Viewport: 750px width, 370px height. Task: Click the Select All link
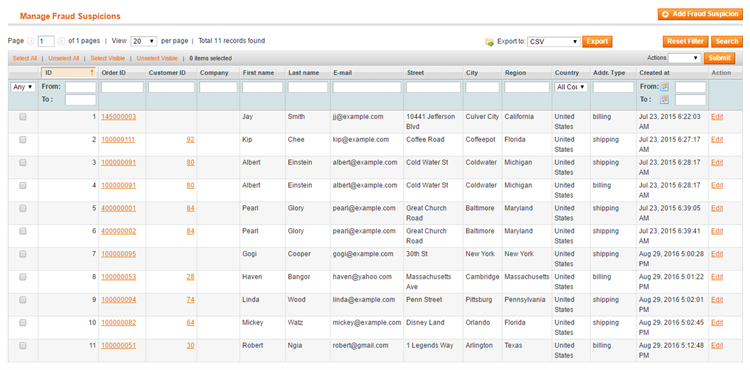(25, 58)
